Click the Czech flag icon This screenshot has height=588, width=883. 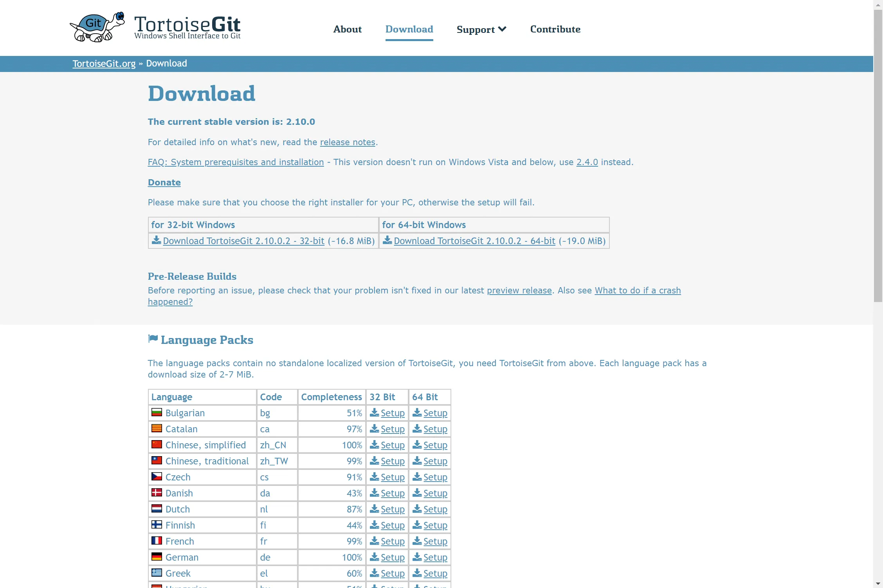[x=157, y=477]
